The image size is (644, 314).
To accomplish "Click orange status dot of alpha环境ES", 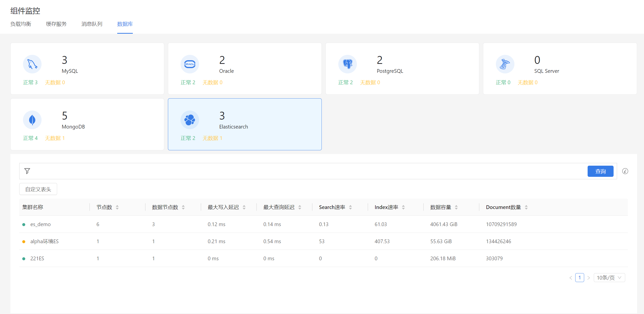I will pyautogui.click(x=24, y=241).
